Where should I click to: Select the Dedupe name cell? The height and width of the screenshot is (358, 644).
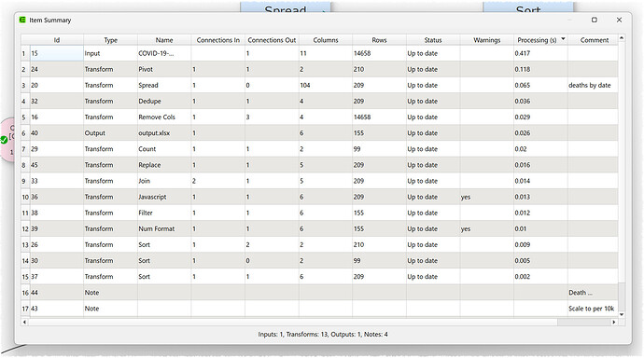pos(164,102)
